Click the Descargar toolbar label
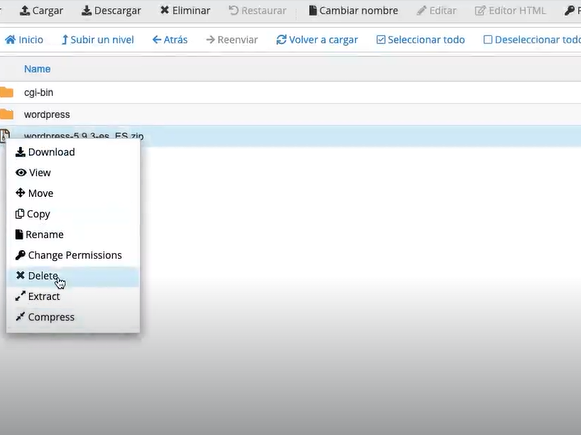The image size is (581, 435). (x=117, y=11)
